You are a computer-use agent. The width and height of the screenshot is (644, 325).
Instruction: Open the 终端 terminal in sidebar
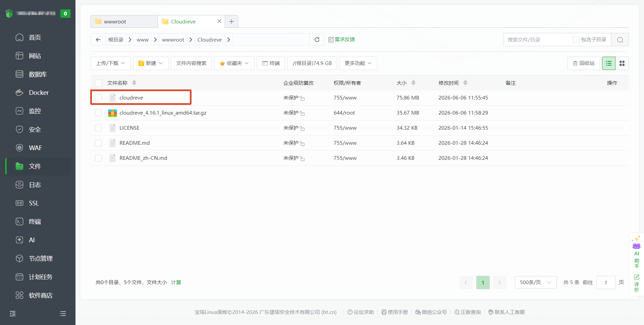[35, 221]
